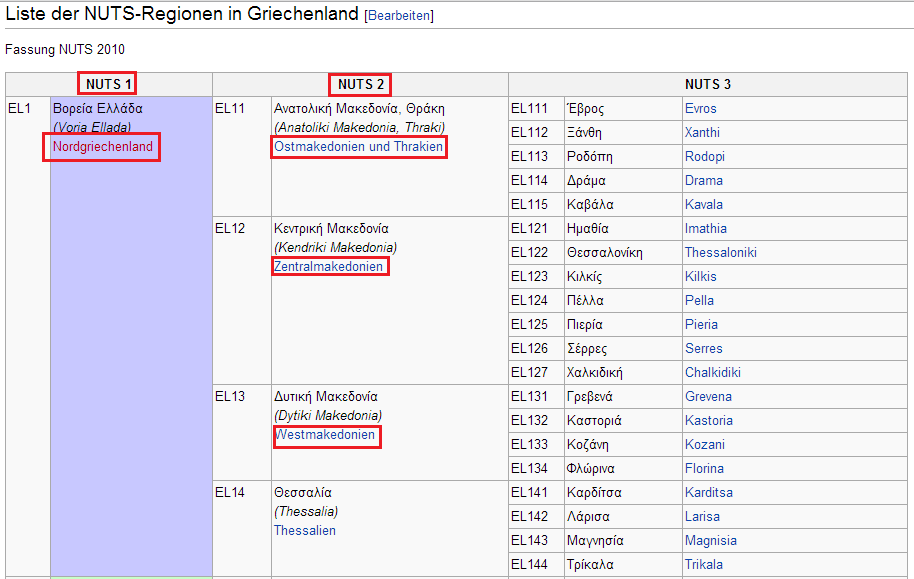Viewport: 914px width, 579px height.
Task: Open the Kavala link
Action: click(704, 205)
